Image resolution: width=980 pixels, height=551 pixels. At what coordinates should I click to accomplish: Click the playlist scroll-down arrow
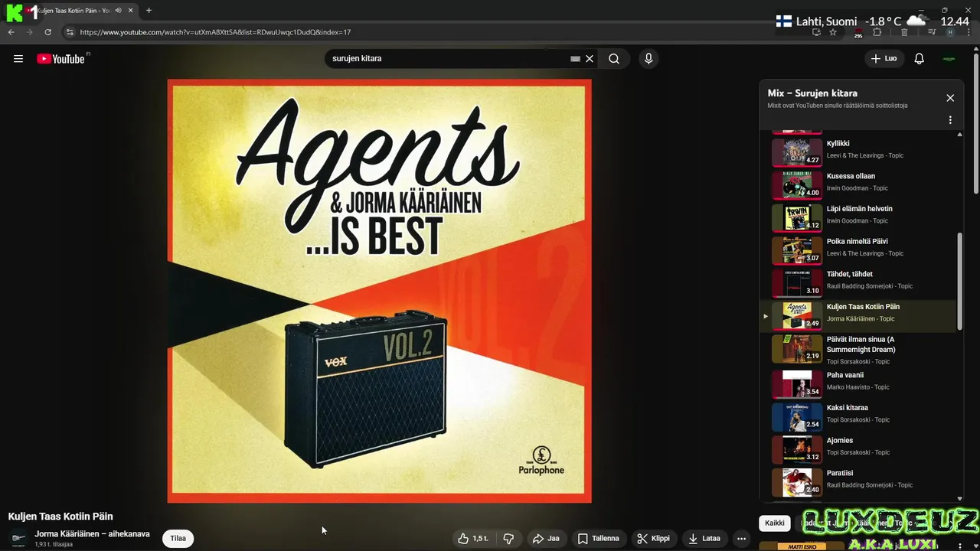tap(960, 497)
